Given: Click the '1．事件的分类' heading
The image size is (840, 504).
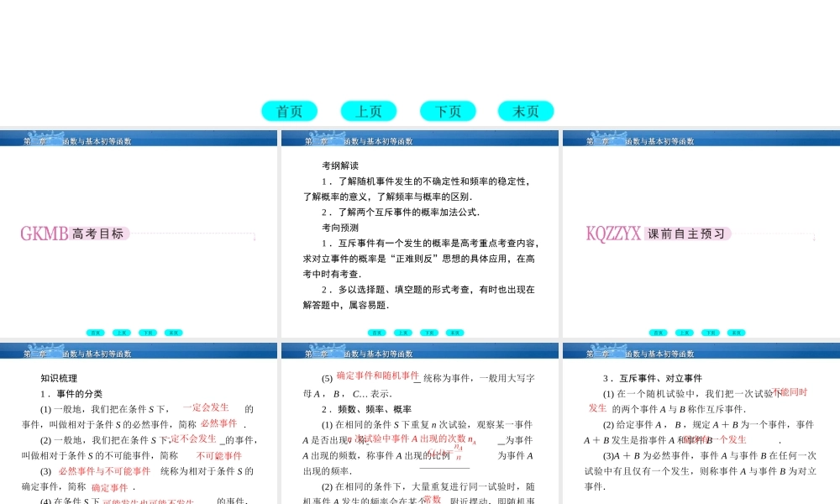Looking at the screenshot, I should click(71, 394).
